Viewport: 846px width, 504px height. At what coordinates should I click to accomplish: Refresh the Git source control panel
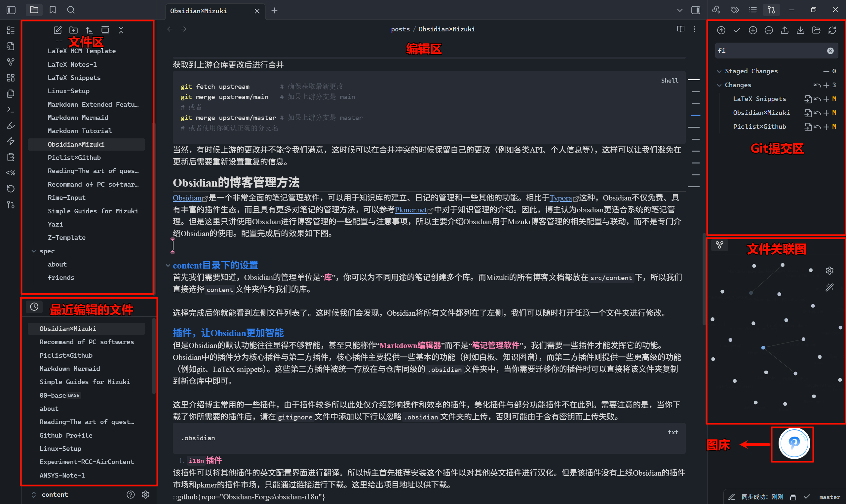(x=832, y=30)
